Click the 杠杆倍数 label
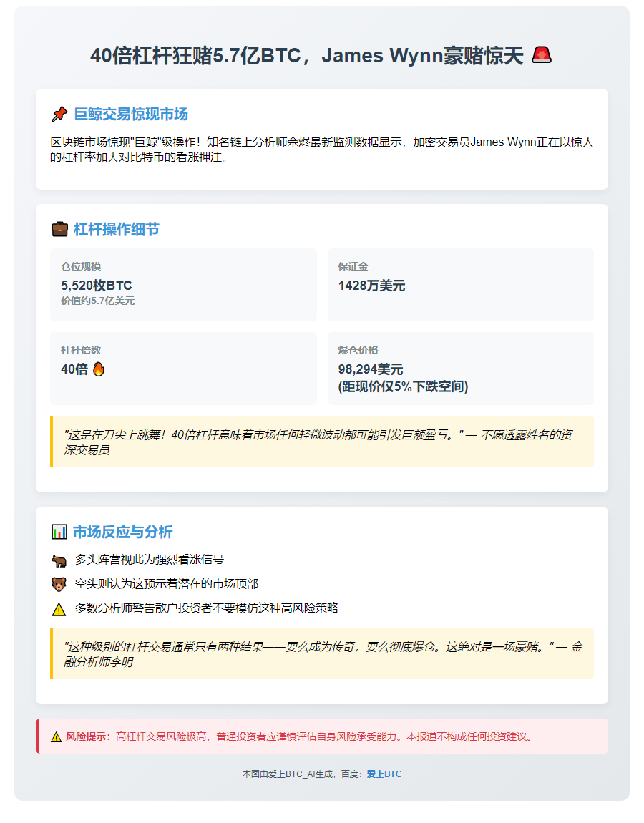 click(x=81, y=350)
